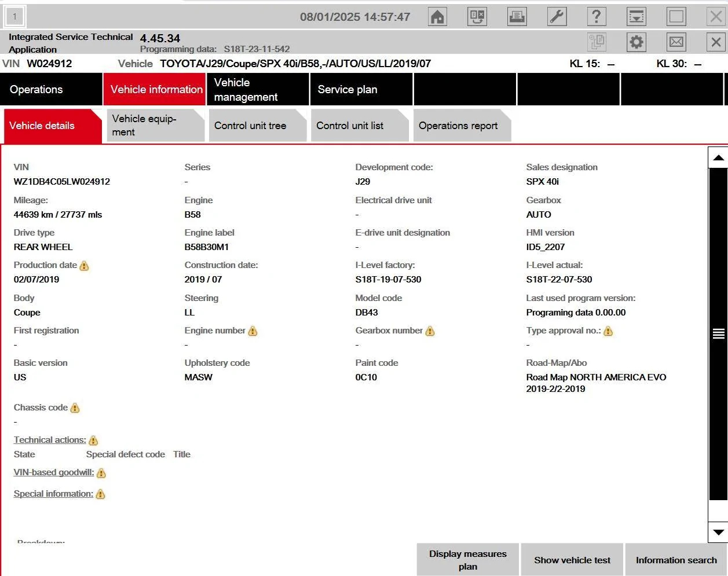
Task: Click the scrollbar up arrow
Action: point(718,157)
